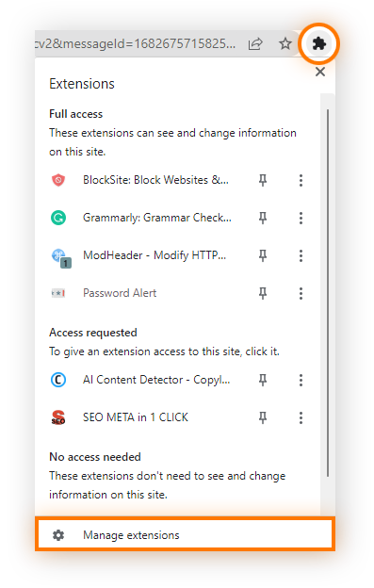Image resolution: width=374 pixels, height=588 pixels.
Task: Click the extensions list scrollbar
Action: pyautogui.click(x=328, y=293)
